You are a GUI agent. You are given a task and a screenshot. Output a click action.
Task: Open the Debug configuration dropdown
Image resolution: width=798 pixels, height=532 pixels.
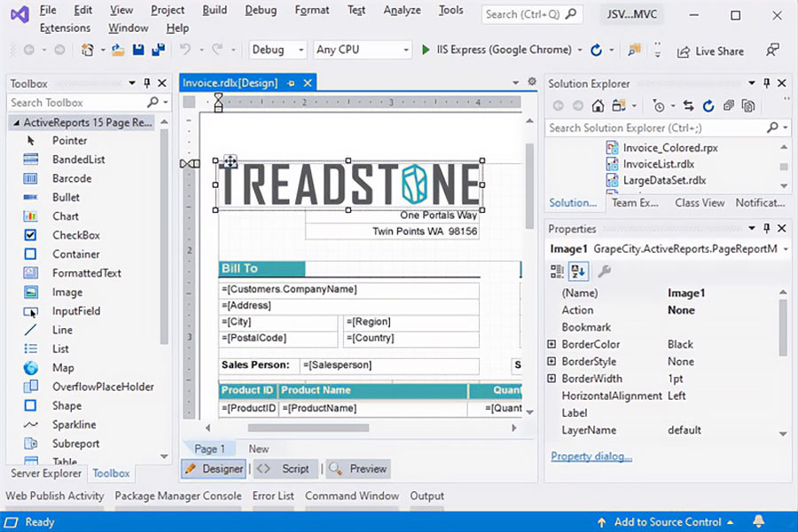pos(278,50)
